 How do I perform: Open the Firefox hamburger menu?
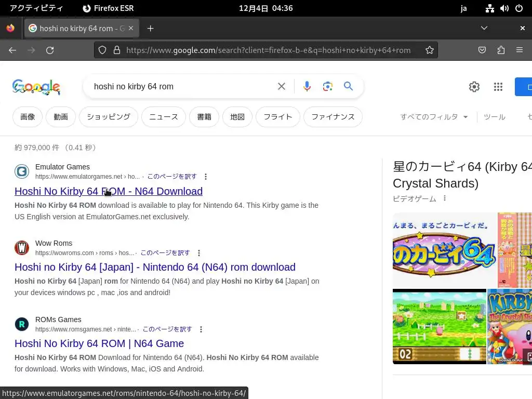coord(520,50)
